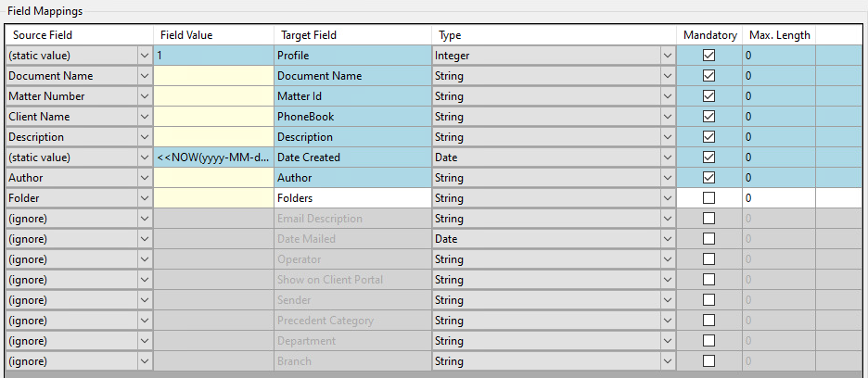The height and width of the screenshot is (378, 868).
Task: Check Mandatory for Email Description row
Action: (709, 219)
